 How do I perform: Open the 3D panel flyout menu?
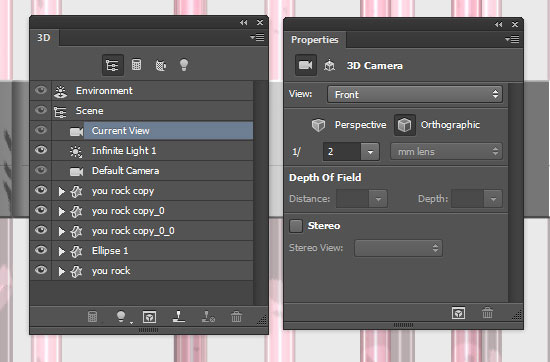click(x=257, y=37)
